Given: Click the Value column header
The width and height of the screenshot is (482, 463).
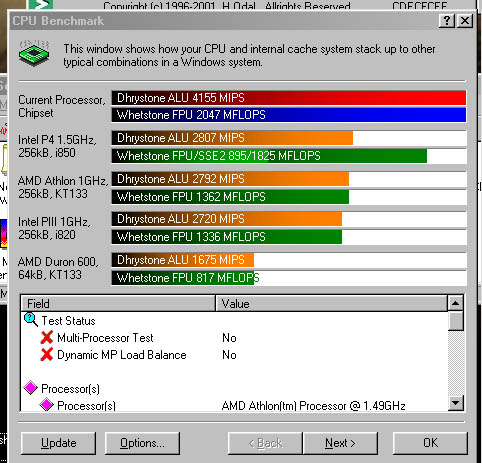Looking at the screenshot, I should pyautogui.click(x=331, y=304).
